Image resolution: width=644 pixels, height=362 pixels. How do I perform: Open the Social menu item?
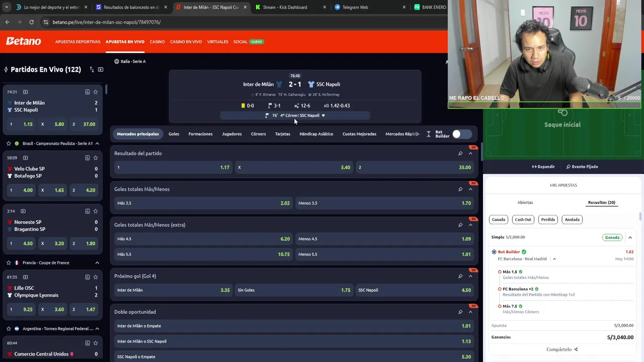[240, 42]
